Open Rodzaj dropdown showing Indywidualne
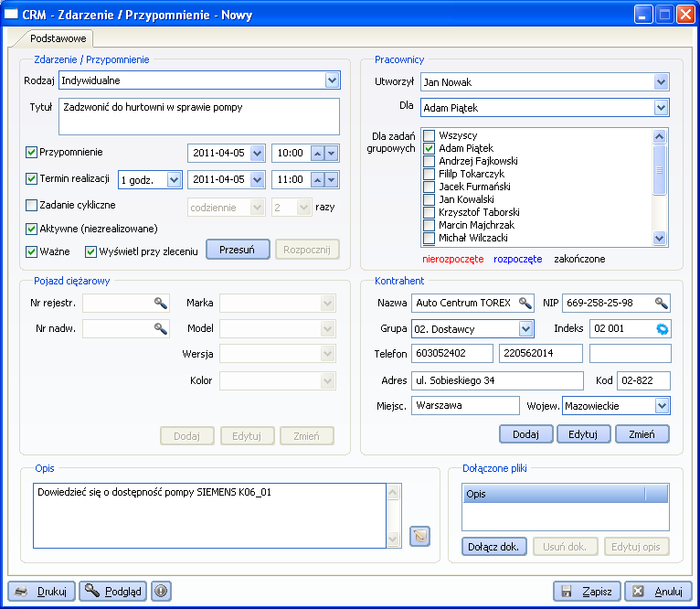The image size is (700, 609). 332,80
